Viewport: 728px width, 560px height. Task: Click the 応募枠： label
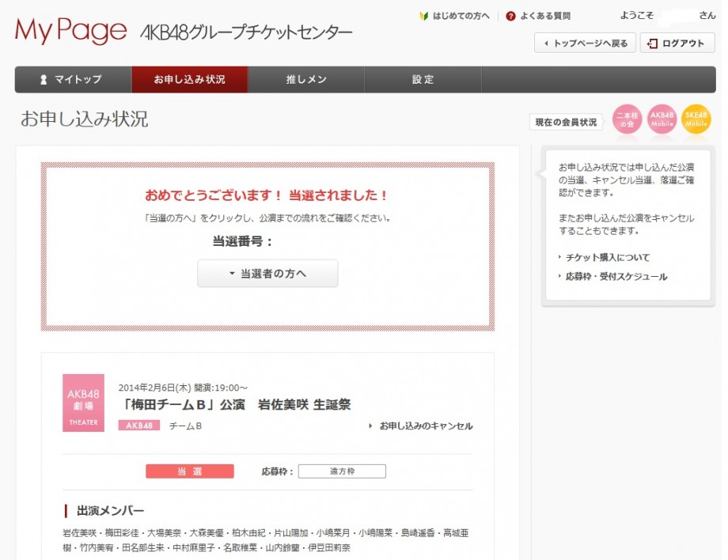point(277,471)
